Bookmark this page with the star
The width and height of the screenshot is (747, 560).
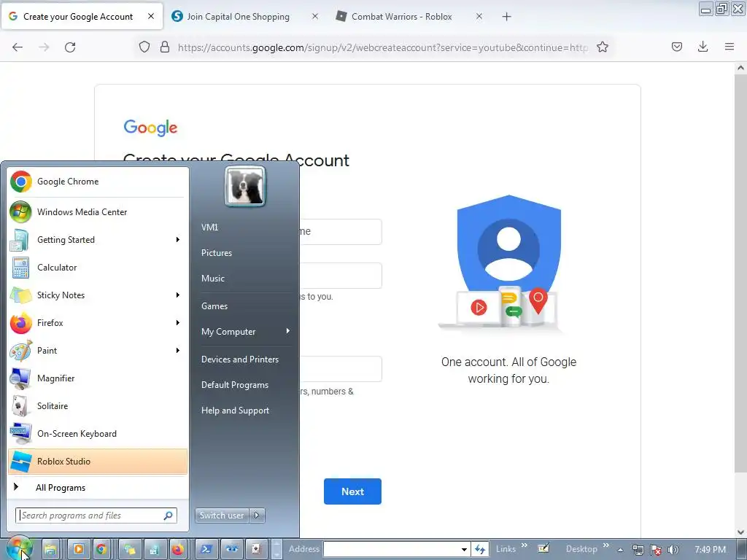(x=602, y=47)
